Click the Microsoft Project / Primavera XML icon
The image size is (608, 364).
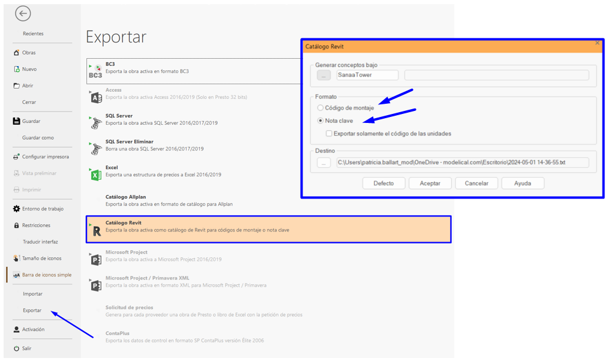[96, 285]
